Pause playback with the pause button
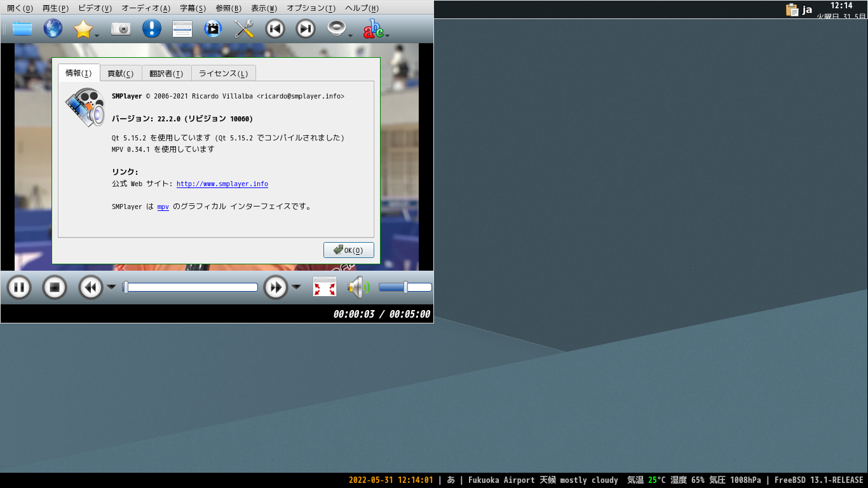 [x=19, y=288]
